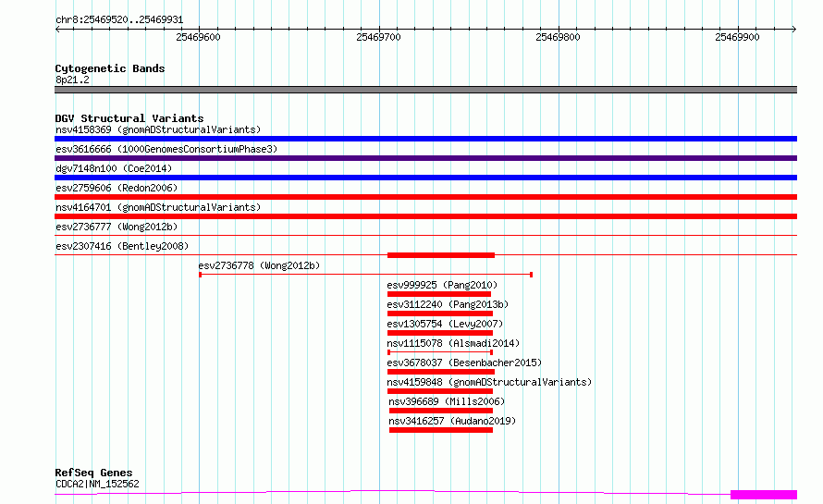Click the 8p21.2 band label
Image resolution: width=823 pixels, height=504 pixels.
(x=72, y=80)
